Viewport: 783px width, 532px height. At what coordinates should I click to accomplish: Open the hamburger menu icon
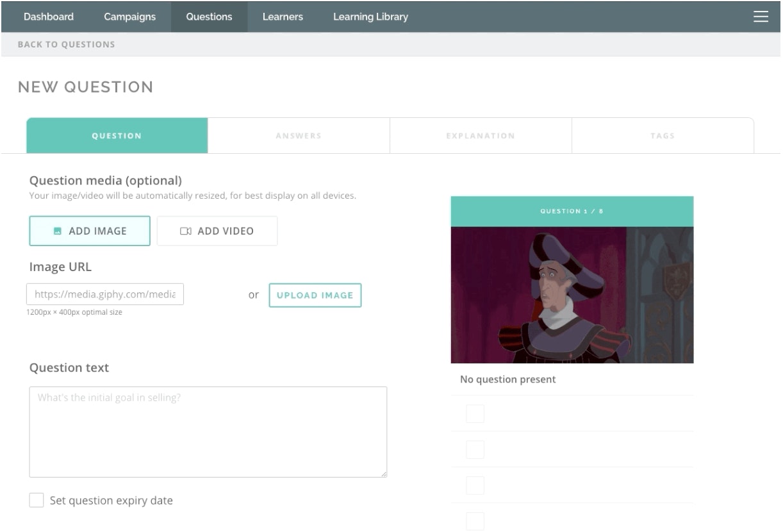point(761,17)
